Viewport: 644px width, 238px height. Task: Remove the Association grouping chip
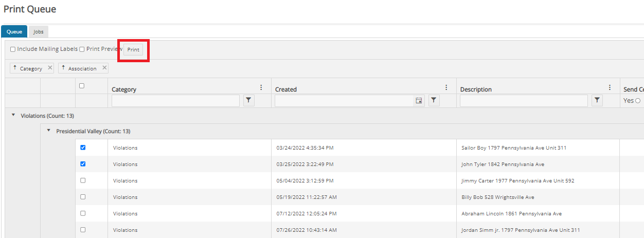(x=104, y=68)
